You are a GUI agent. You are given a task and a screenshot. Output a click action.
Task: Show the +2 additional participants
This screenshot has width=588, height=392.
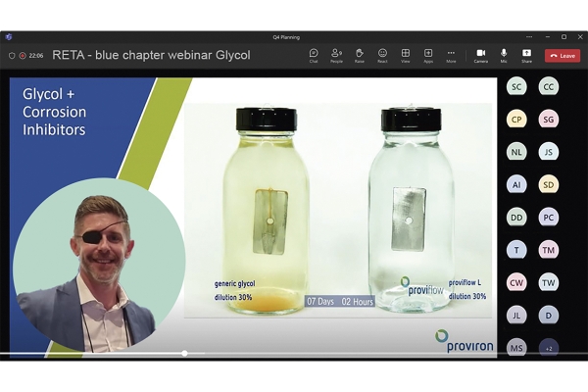pyautogui.click(x=548, y=349)
